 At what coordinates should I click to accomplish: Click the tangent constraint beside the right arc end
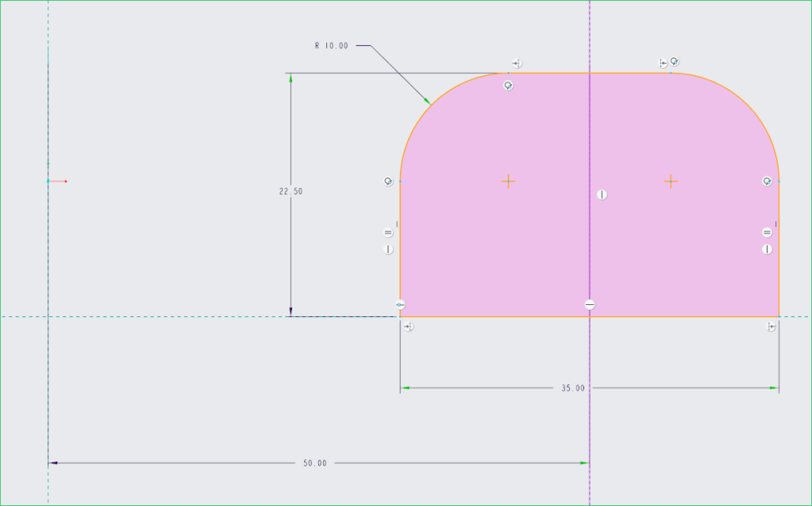767,181
